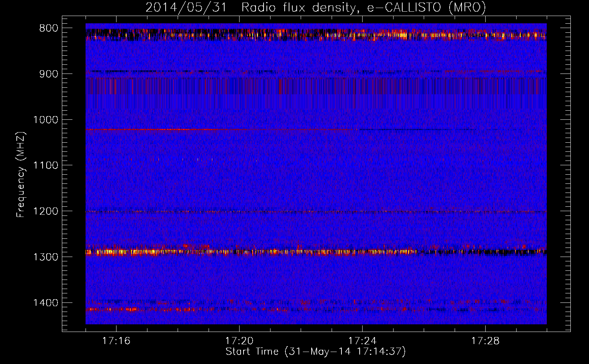Click the 17:16 time tick label
Screen dimensions: 589x364
[116, 341]
